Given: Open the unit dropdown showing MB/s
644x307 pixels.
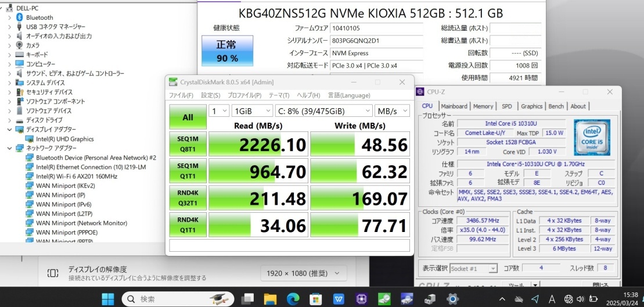Looking at the screenshot, I should [392, 111].
